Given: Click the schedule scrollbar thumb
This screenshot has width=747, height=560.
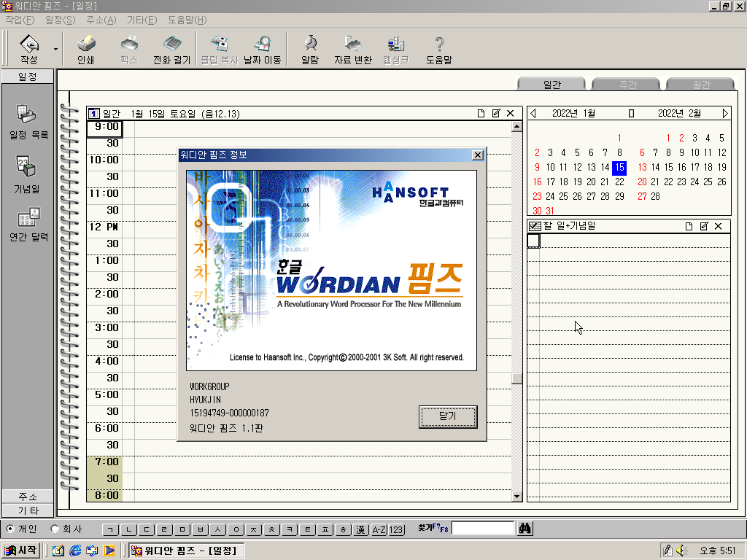Looking at the screenshot, I should pyautogui.click(x=516, y=378).
